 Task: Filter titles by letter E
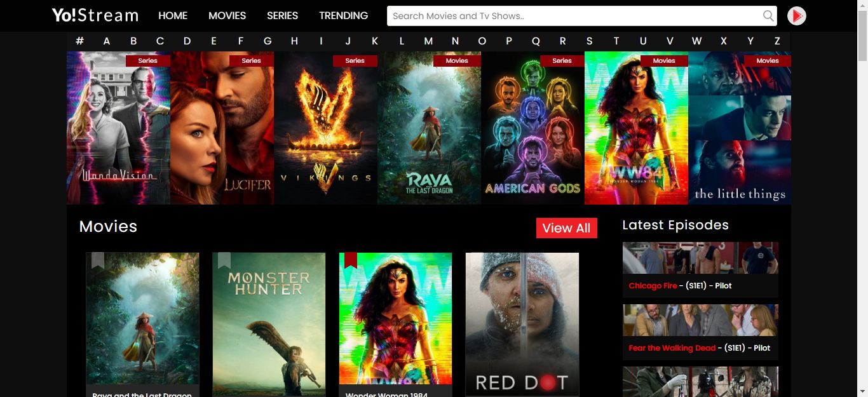214,41
